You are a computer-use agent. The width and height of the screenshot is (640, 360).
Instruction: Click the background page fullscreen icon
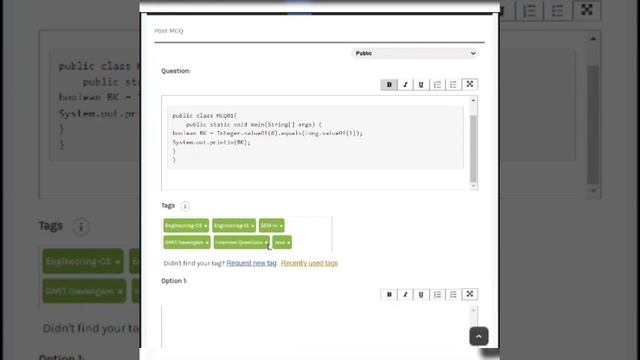(x=587, y=10)
